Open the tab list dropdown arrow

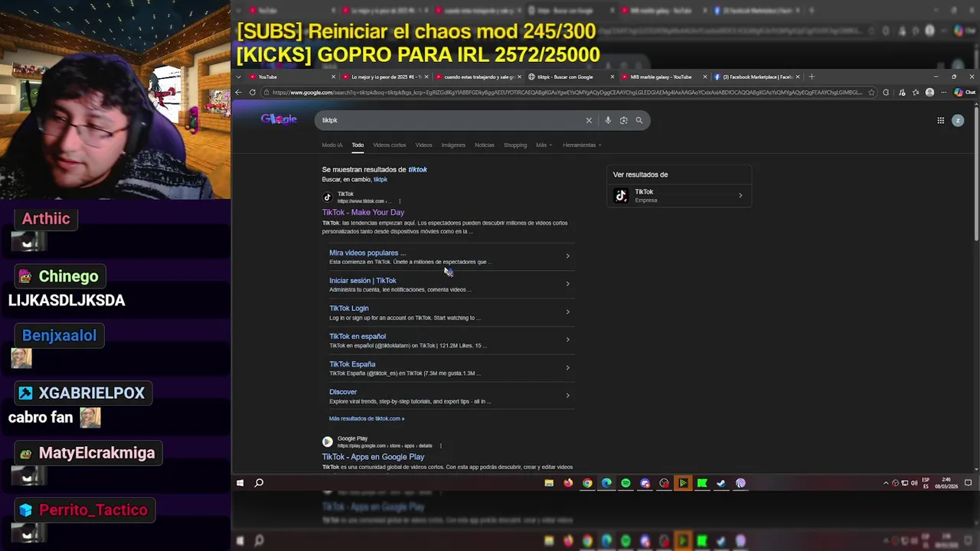click(239, 77)
